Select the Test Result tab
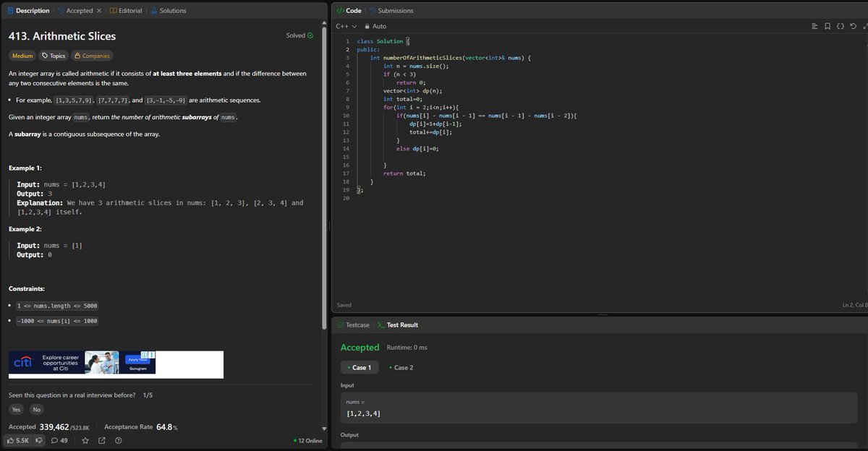This screenshot has width=868, height=451. point(396,325)
